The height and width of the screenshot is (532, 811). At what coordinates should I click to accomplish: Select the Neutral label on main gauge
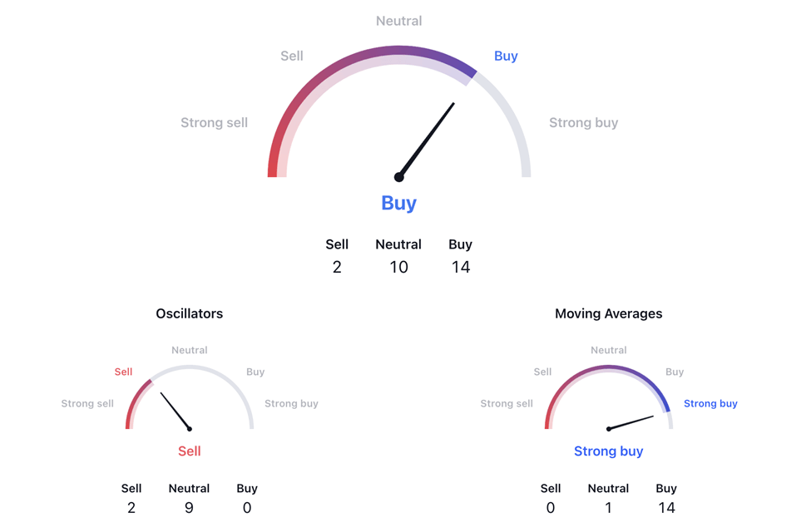(398, 22)
